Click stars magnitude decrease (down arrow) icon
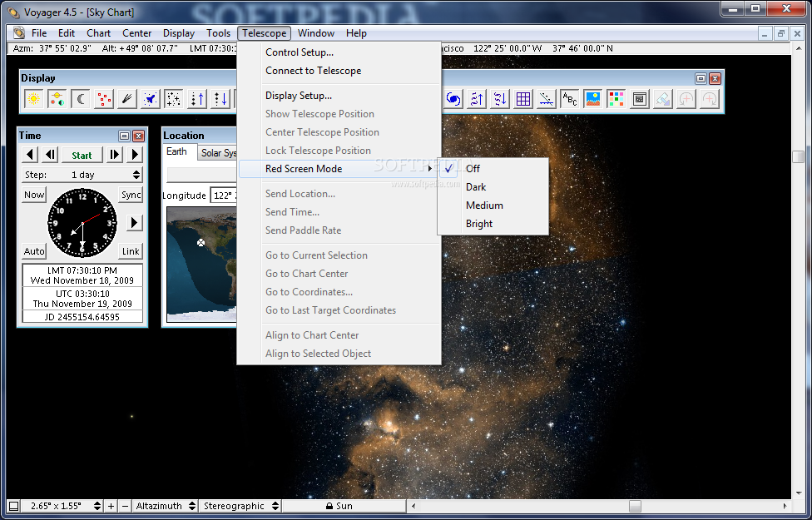 pyautogui.click(x=220, y=98)
